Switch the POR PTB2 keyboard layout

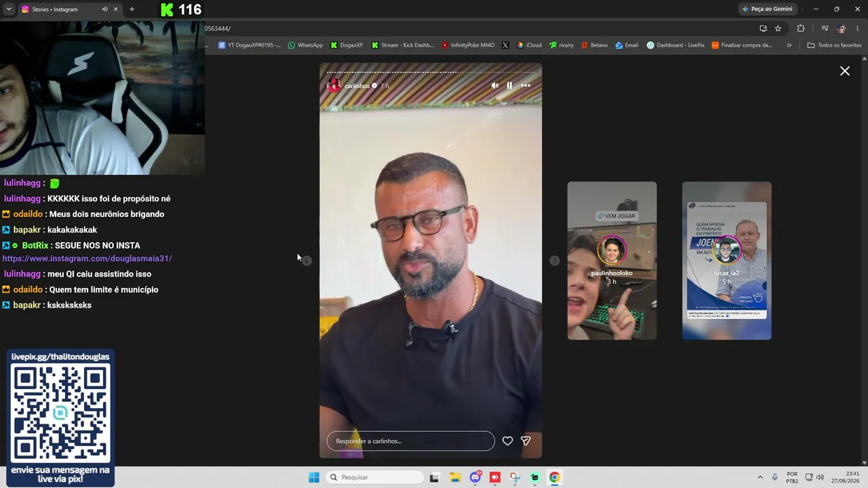pyautogui.click(x=792, y=477)
